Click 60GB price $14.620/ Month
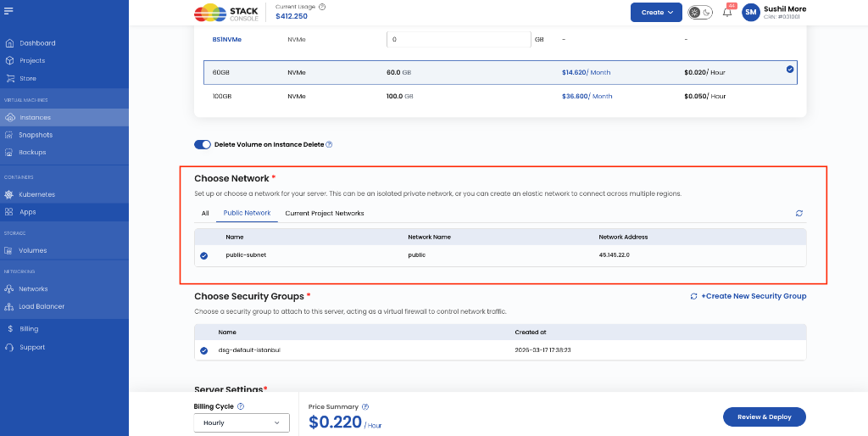 coord(587,73)
